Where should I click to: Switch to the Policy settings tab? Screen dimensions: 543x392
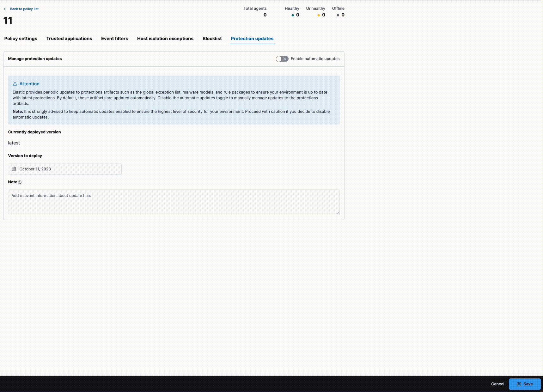pyautogui.click(x=21, y=39)
